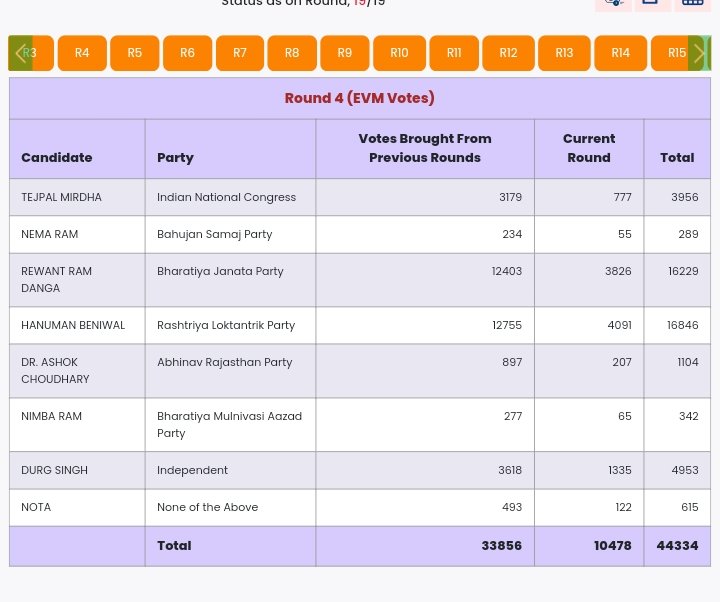
Task: Show earlier round tabs with left arrow
Action: [x=20, y=53]
